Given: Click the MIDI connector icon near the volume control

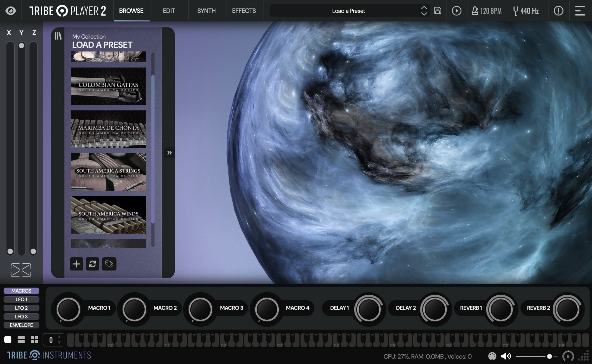Looking at the screenshot, I should click(x=493, y=356).
